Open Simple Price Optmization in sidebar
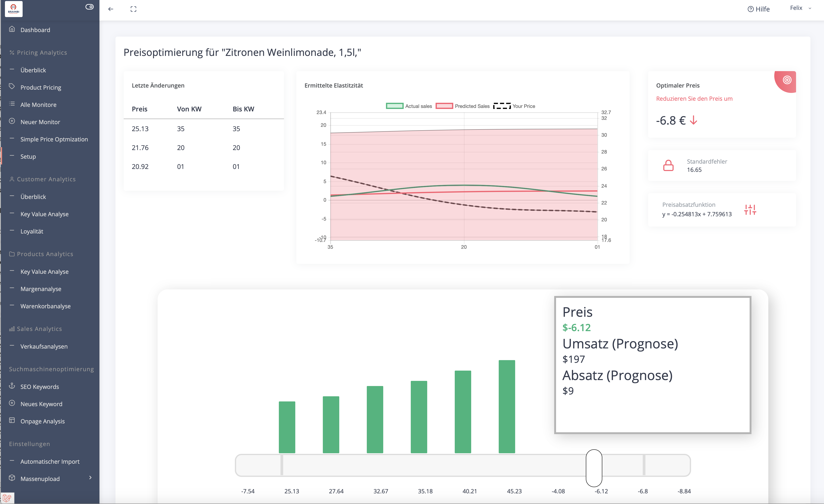The image size is (824, 504). point(54,139)
